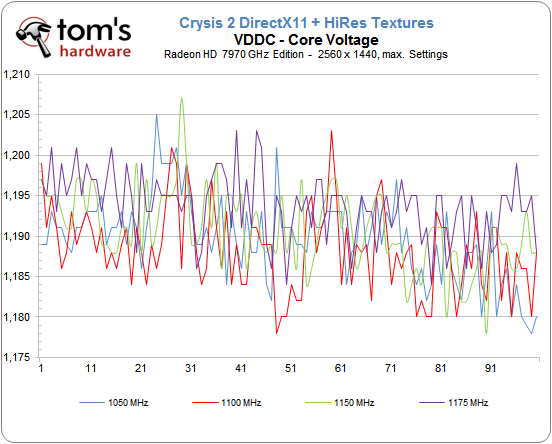Click the 'hardware' text under the logo
Viewport: 552px width, 444px height.
pyautogui.click(x=95, y=51)
